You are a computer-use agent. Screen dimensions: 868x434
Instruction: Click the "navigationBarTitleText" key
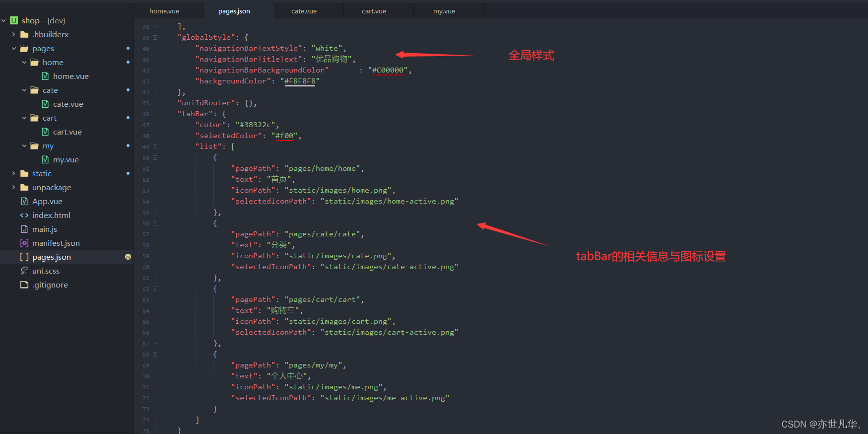pos(249,59)
